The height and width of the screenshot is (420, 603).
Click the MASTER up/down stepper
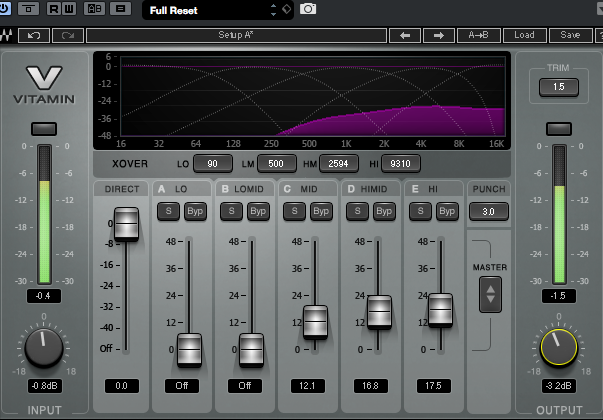(490, 294)
